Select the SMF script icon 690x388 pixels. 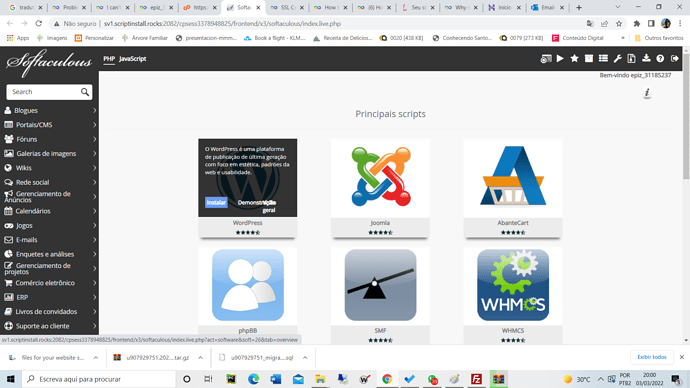coord(381,285)
